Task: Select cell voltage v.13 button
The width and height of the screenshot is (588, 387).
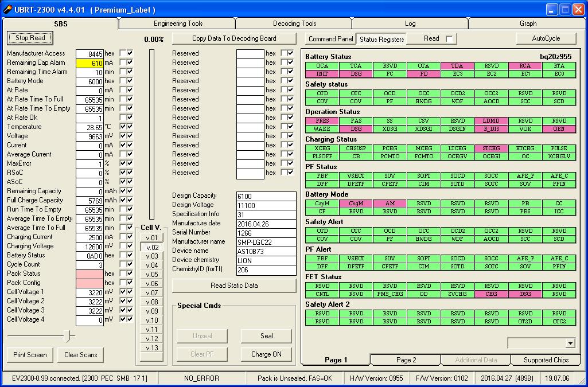Action: coord(152,348)
